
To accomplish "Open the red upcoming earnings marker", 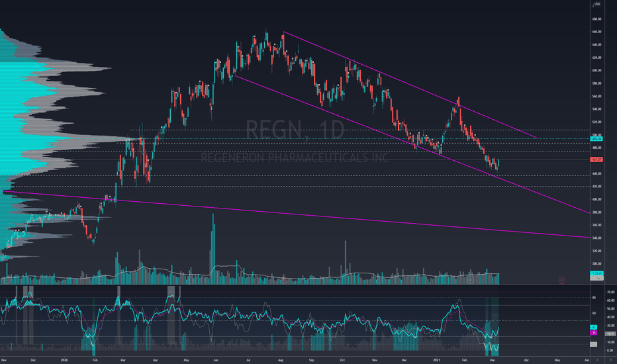I will coord(561,280).
